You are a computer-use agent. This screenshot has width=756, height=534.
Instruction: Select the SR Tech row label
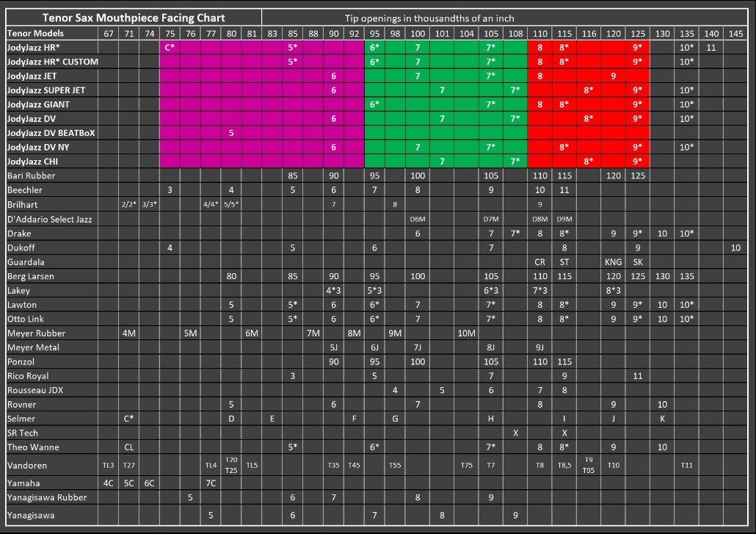[x=23, y=433]
